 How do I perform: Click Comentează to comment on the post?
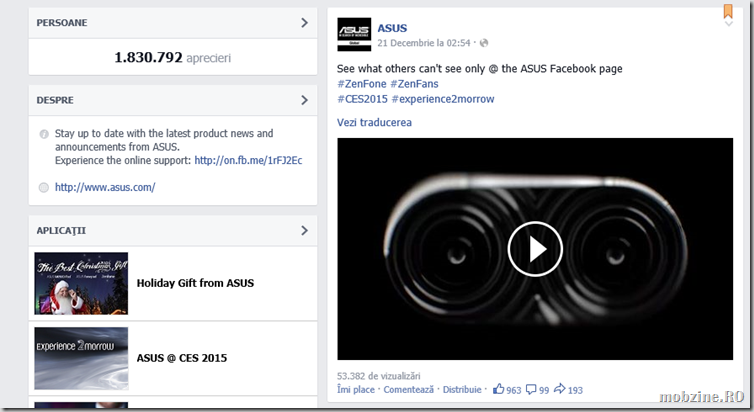(408, 389)
